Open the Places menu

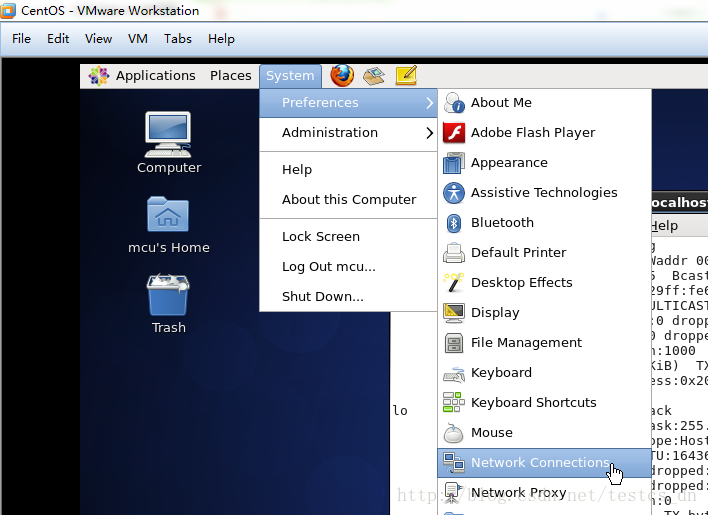click(x=230, y=75)
